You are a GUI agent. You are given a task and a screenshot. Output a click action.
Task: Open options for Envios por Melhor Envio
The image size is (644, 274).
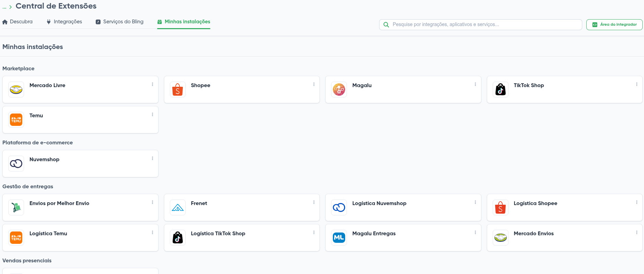pyautogui.click(x=152, y=202)
